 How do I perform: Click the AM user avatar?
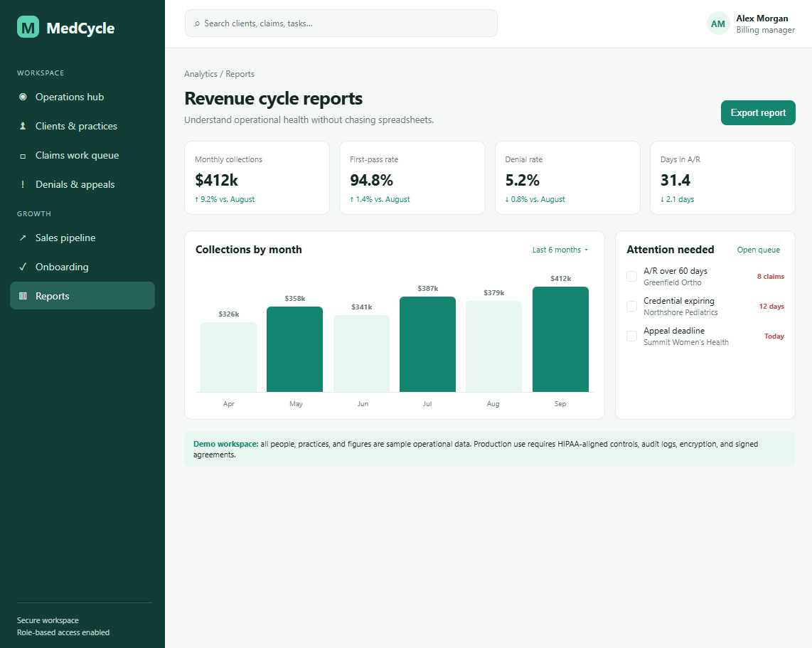click(x=718, y=23)
